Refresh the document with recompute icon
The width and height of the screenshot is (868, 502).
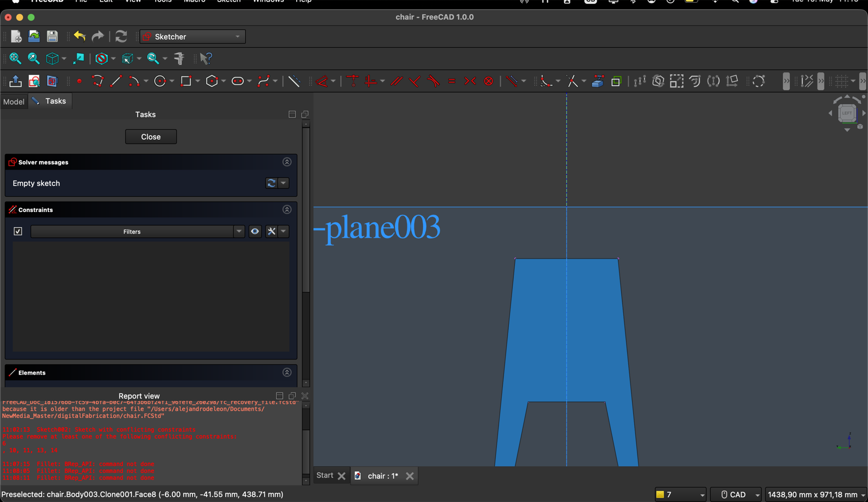click(121, 36)
